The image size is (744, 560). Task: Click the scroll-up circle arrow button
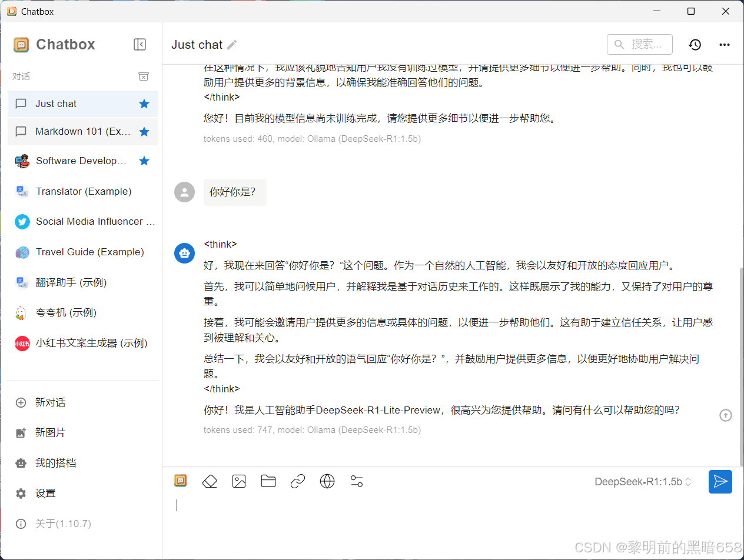pos(726,415)
